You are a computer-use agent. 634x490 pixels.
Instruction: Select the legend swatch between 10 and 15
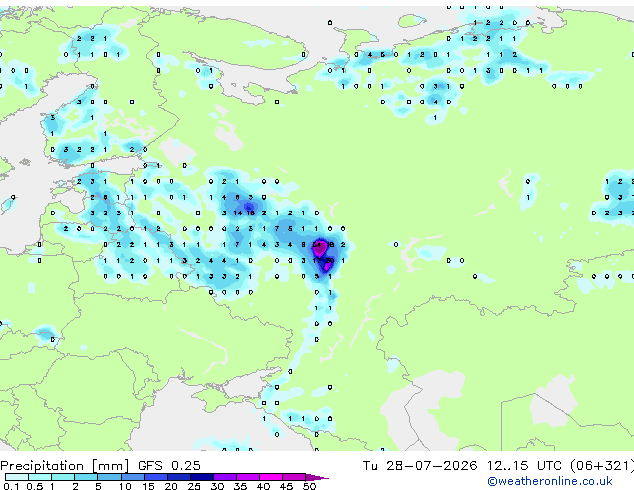(133, 477)
